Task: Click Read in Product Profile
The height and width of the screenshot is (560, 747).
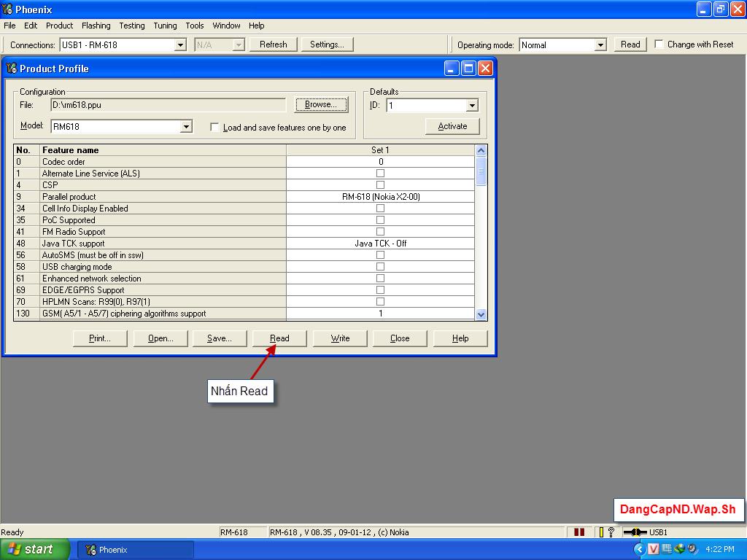Action: coord(279,338)
